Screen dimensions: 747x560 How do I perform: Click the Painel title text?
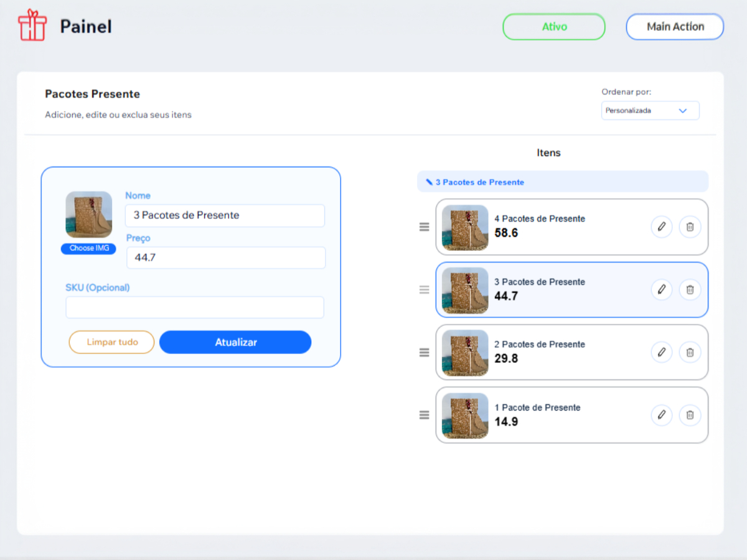click(x=86, y=27)
